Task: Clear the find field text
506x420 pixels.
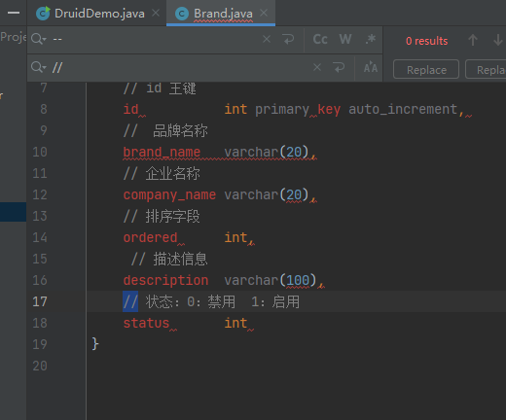Action: tap(267, 39)
